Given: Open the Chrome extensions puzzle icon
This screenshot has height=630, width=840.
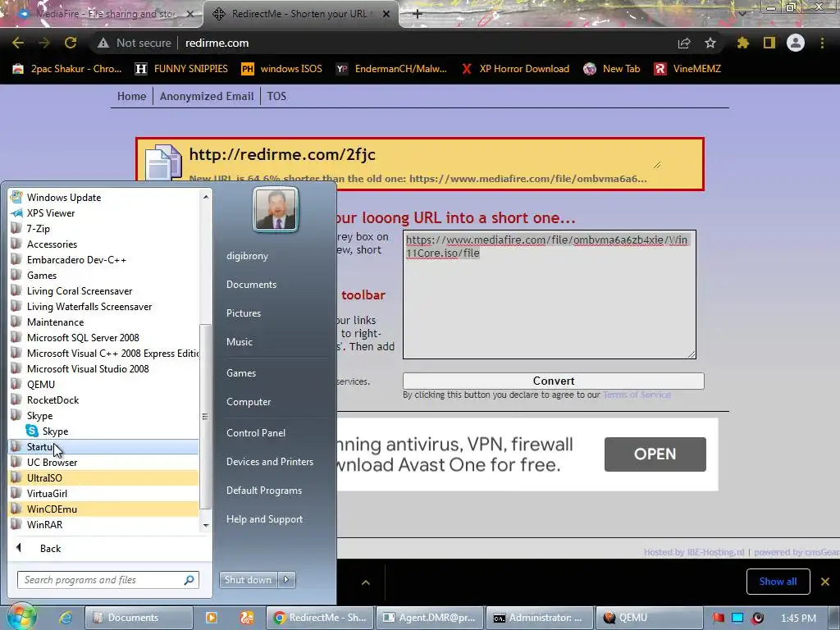Looking at the screenshot, I should point(742,43).
